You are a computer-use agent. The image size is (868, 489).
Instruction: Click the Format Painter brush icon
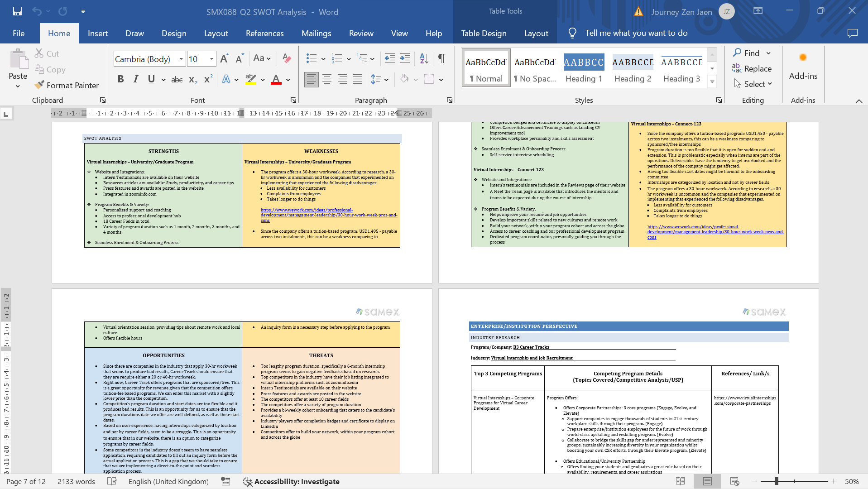coord(40,85)
